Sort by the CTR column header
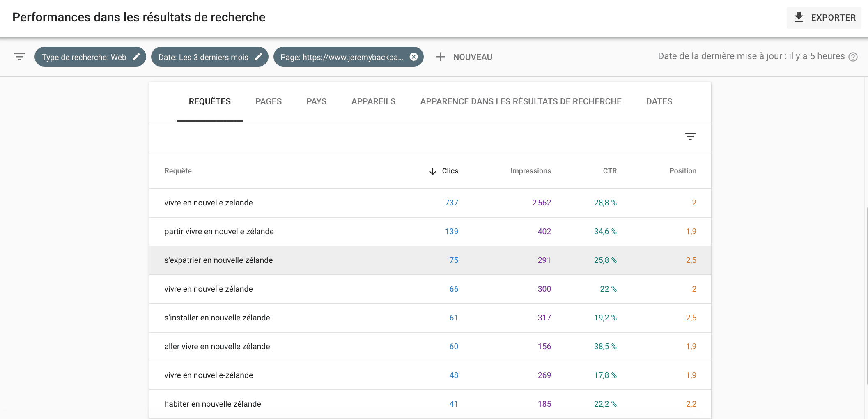The image size is (868, 419). (610, 171)
